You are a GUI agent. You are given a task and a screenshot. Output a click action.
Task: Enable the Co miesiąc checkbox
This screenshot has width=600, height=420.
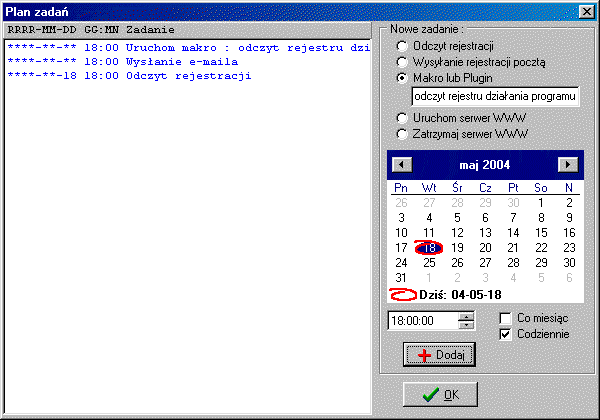[507, 318]
